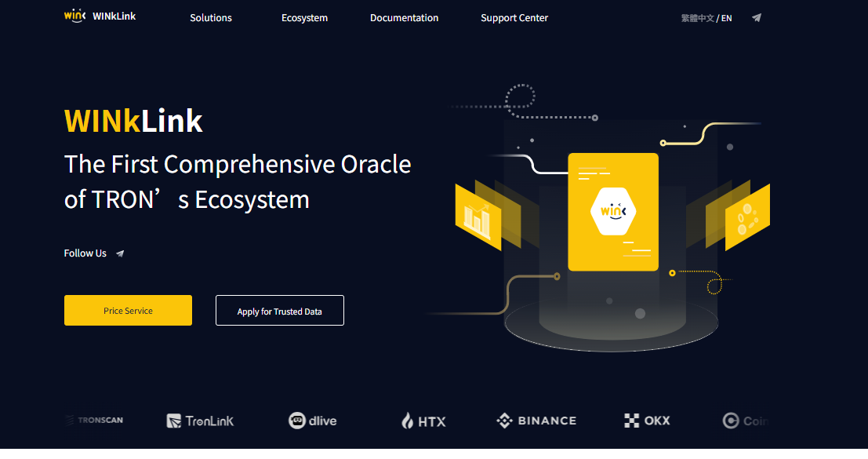
Task: Expand the Ecosystem menu
Action: (304, 18)
